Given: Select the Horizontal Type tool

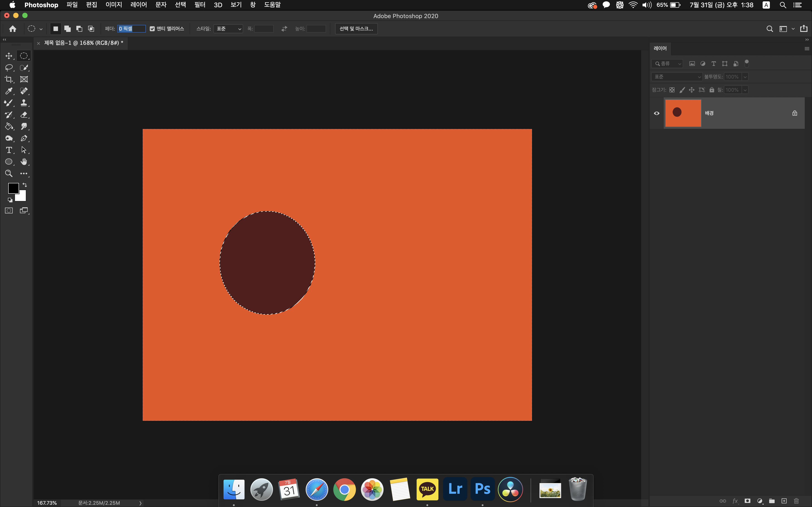Looking at the screenshot, I should 9,150.
